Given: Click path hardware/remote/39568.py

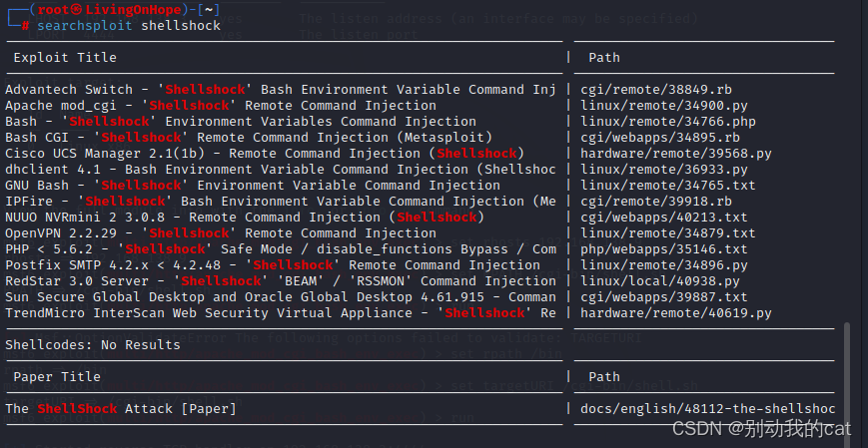Looking at the screenshot, I should click(676, 154).
